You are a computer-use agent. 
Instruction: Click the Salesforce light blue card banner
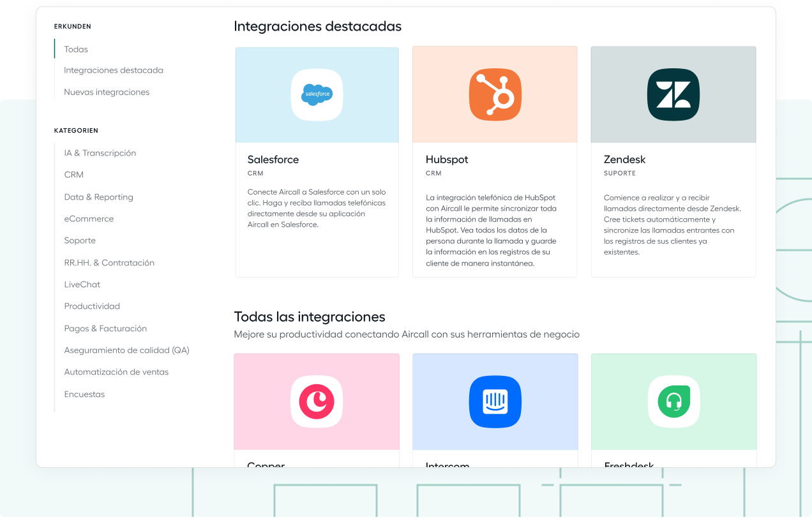[317, 95]
